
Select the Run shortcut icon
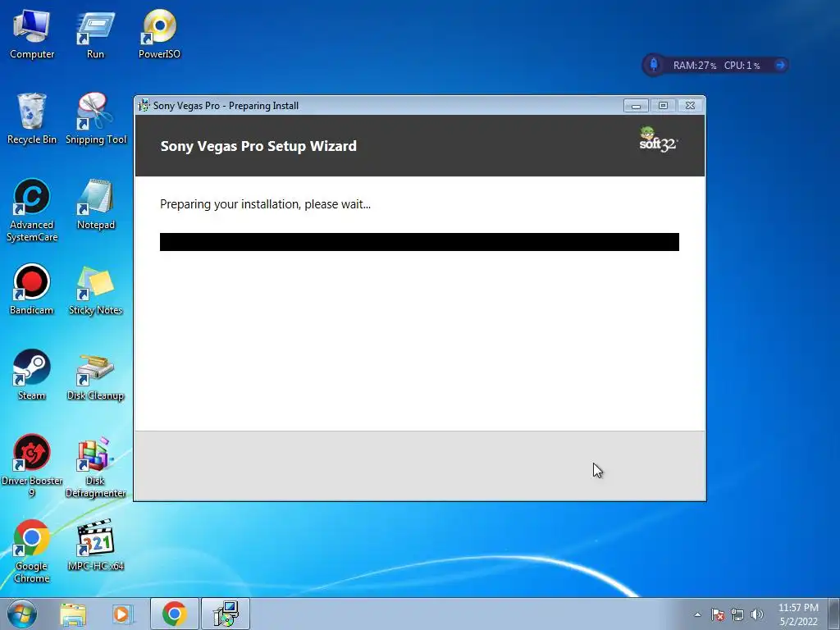95,34
